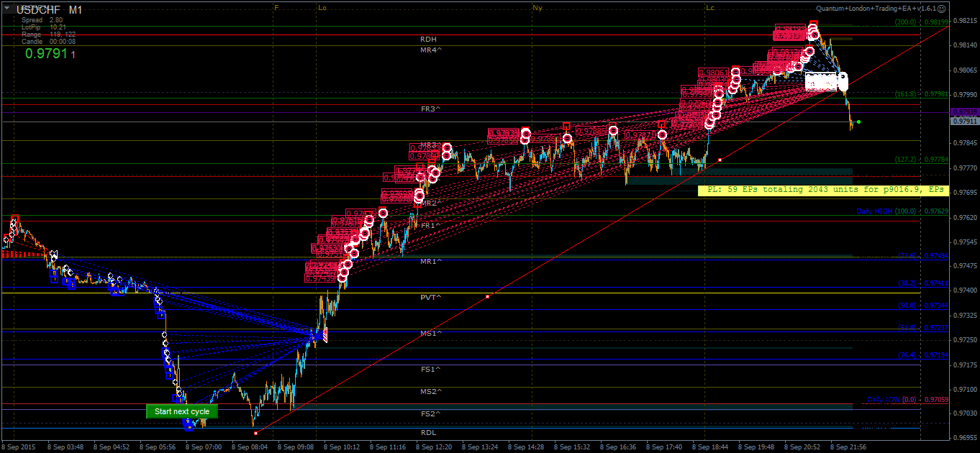The image size is (980, 453).
Task: Click the (127.2) 0.97784 Fibonacci label
Action: pos(921,160)
